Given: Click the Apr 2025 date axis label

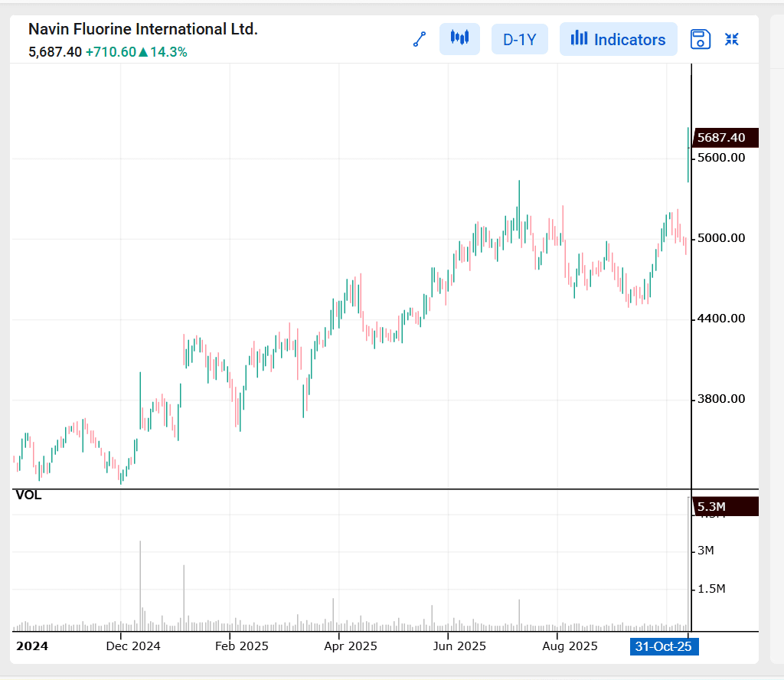Looking at the screenshot, I should coord(351,646).
